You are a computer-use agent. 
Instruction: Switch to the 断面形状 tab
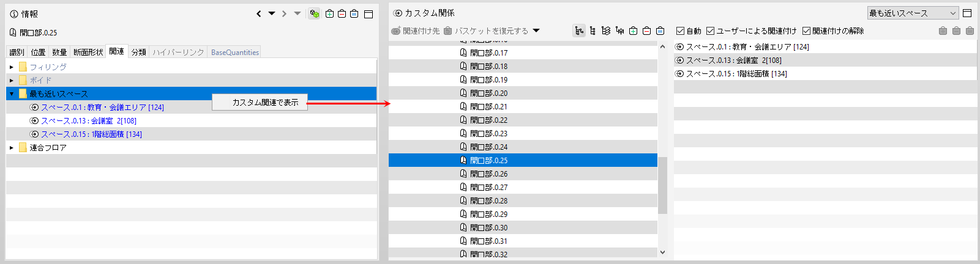tap(88, 52)
